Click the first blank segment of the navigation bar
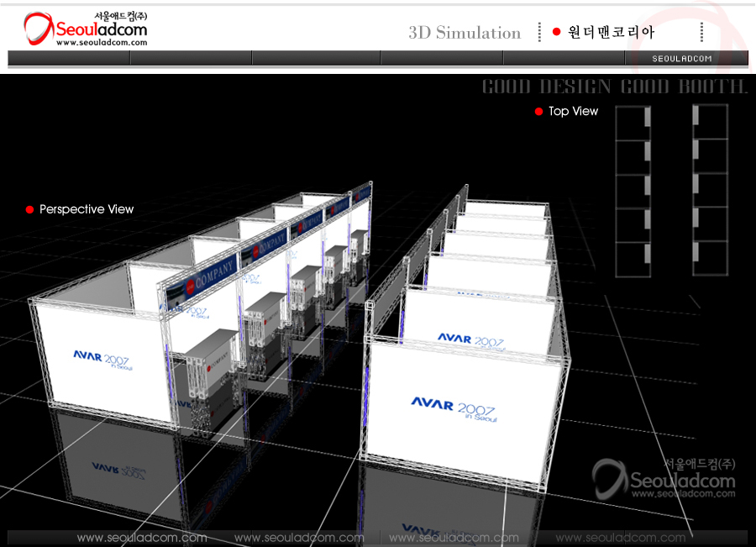Screen dimensions: 756x547 tap(69, 59)
